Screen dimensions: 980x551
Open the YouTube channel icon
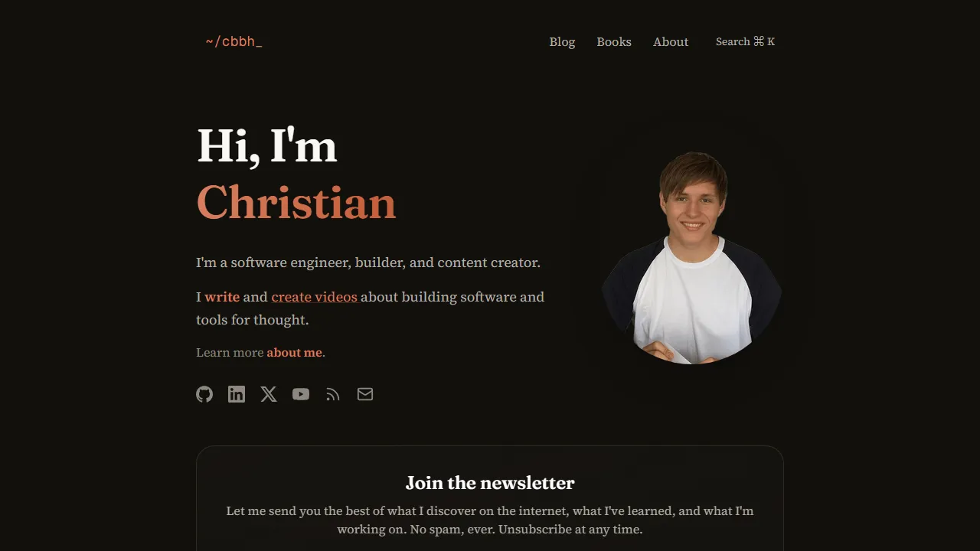click(301, 394)
